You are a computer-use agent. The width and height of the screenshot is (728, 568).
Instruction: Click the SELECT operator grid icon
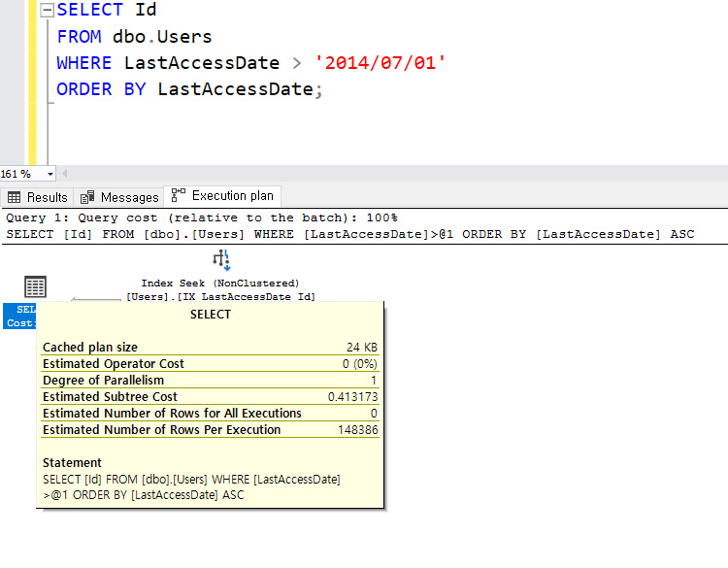35,286
